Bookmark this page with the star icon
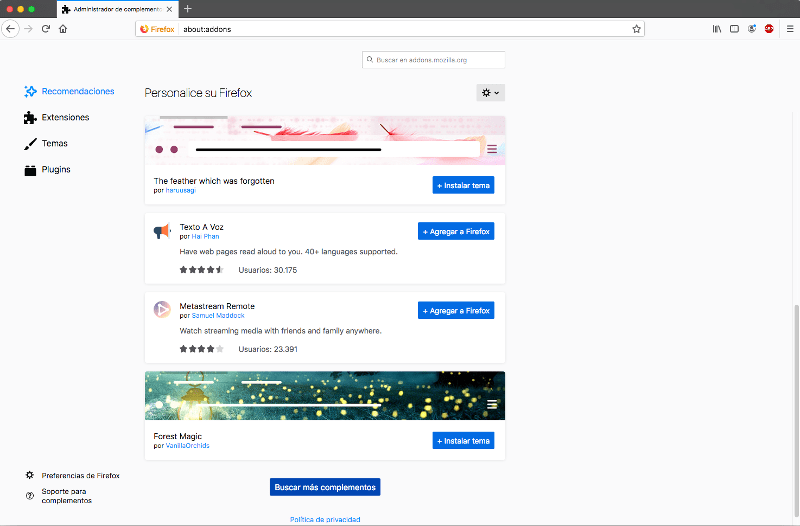Image resolution: width=800 pixels, height=526 pixels. tap(636, 29)
